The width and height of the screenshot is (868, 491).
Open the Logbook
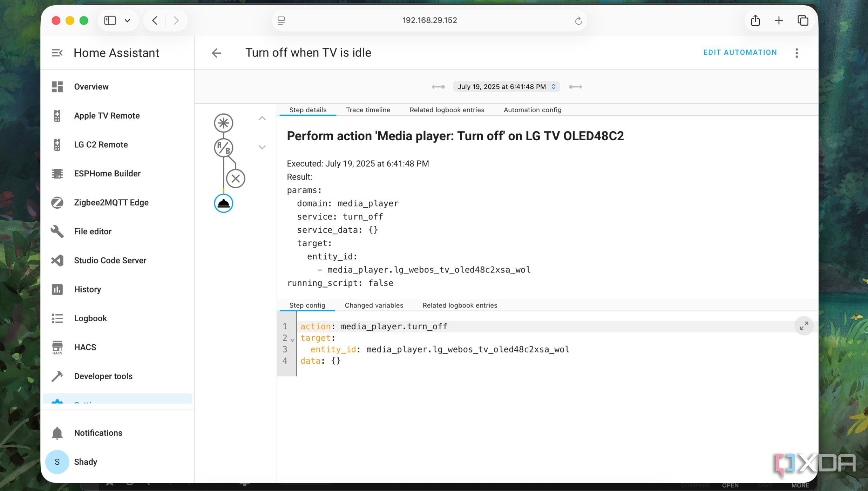coord(117,318)
